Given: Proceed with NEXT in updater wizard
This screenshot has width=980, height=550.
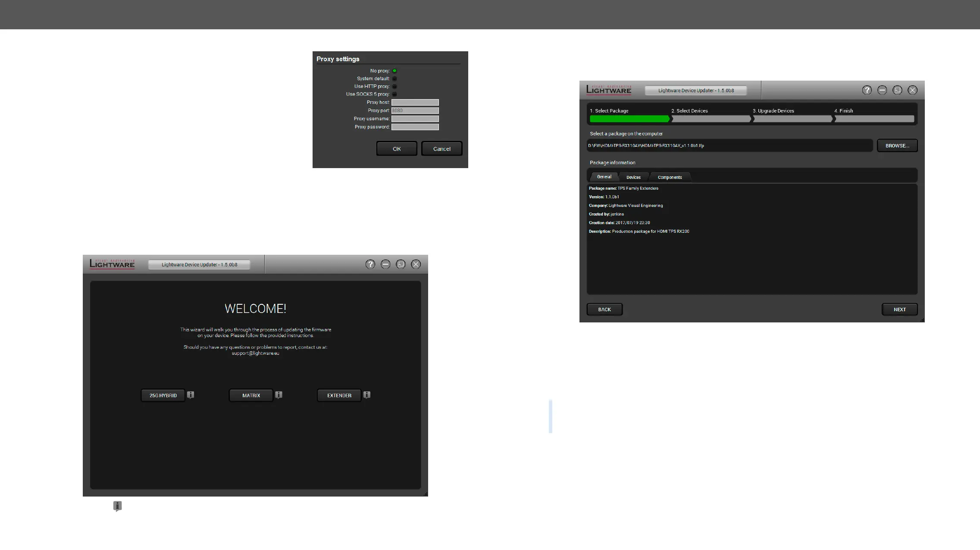Looking at the screenshot, I should tap(899, 309).
